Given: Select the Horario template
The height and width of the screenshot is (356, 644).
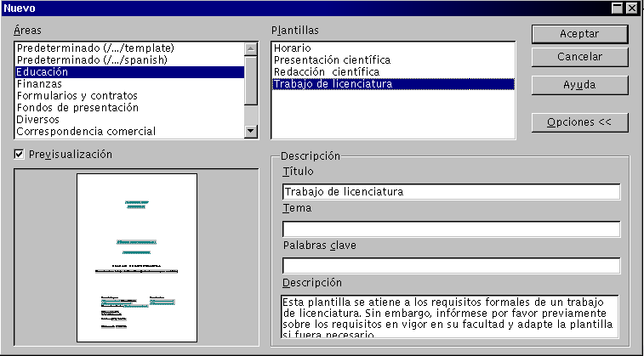Looking at the screenshot, I should click(x=293, y=48).
